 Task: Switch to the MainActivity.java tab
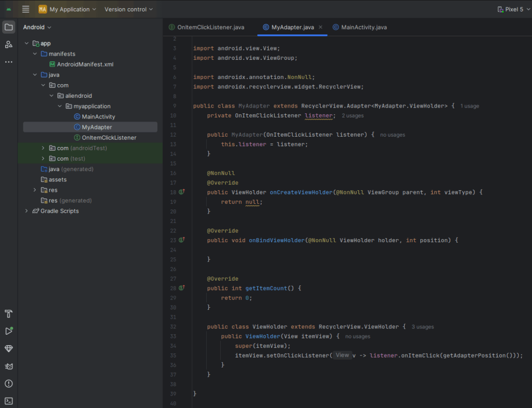click(360, 27)
